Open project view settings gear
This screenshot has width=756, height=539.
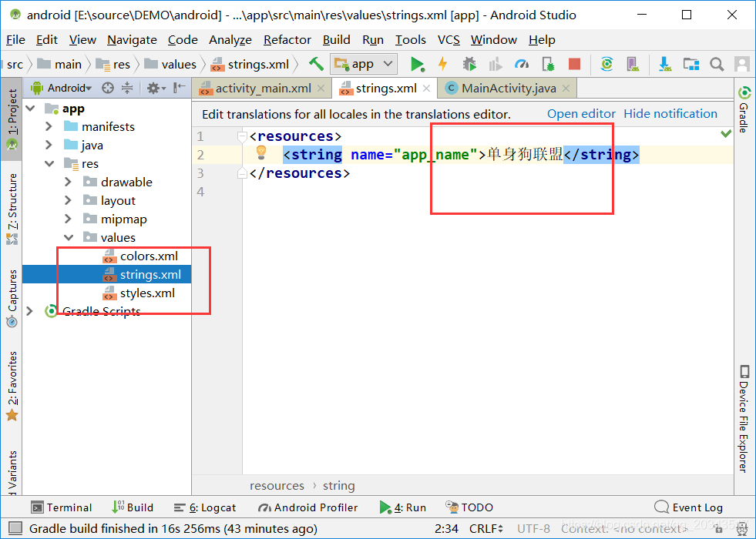(156, 88)
